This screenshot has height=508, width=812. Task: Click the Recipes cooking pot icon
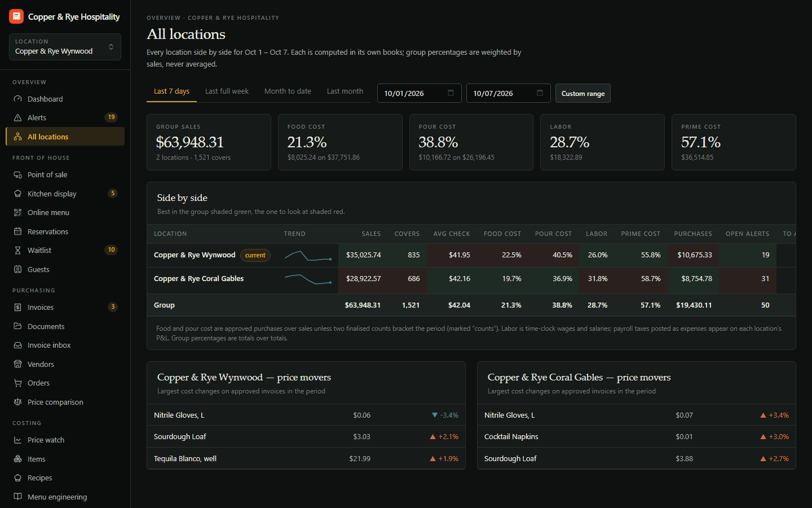pos(17,478)
